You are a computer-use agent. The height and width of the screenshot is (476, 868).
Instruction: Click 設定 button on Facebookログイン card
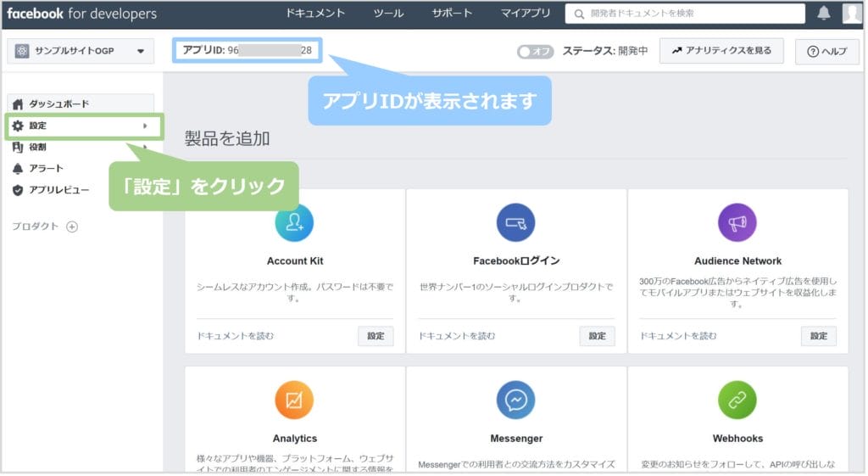598,337
